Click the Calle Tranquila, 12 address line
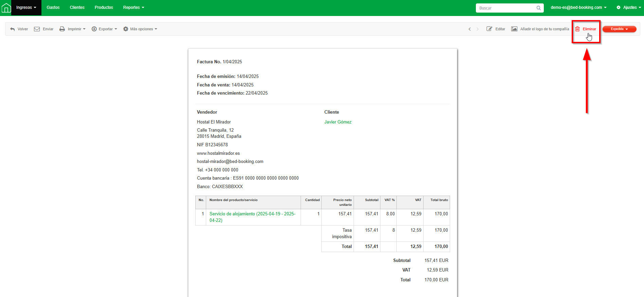 pyautogui.click(x=215, y=130)
